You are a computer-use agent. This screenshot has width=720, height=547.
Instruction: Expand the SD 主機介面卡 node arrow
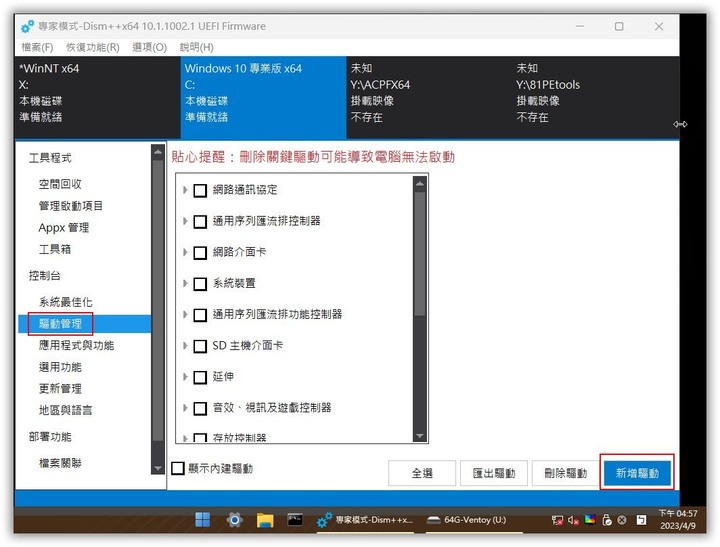point(185,345)
